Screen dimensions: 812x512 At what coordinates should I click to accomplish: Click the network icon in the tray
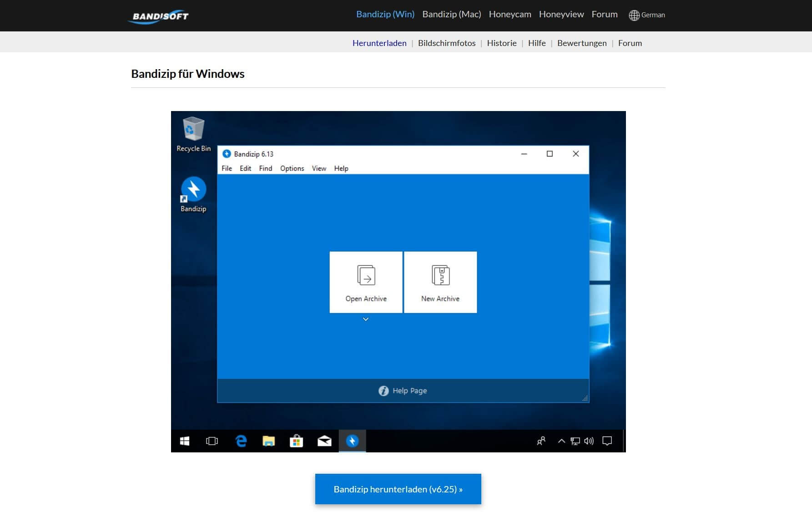[575, 441]
